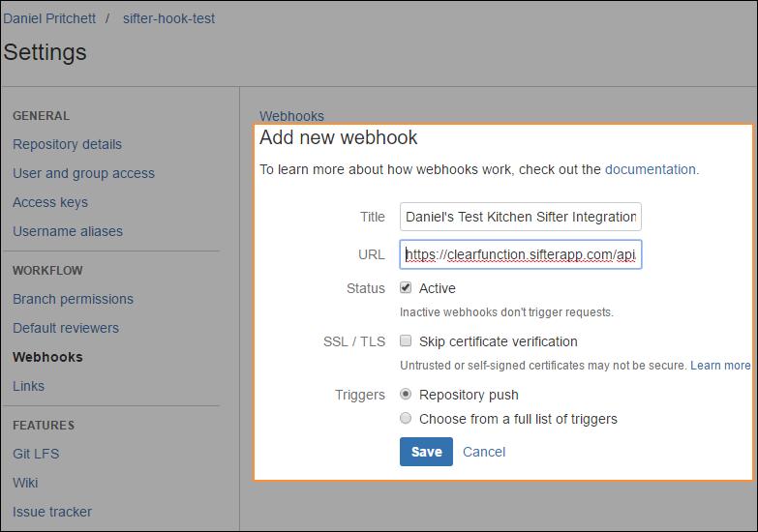Viewport: 758px width, 532px height.
Task: Click the Status field label
Action: (x=366, y=288)
